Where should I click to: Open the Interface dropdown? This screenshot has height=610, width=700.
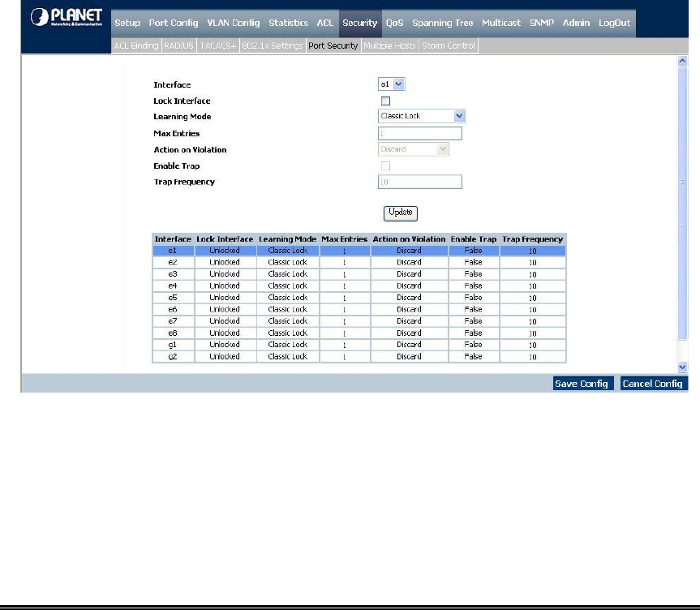click(x=391, y=84)
